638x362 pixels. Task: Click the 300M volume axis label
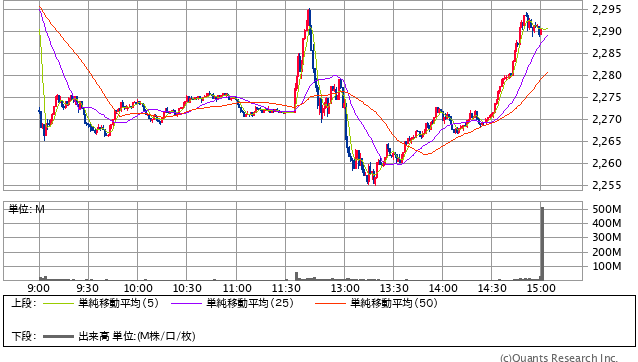[x=607, y=237]
